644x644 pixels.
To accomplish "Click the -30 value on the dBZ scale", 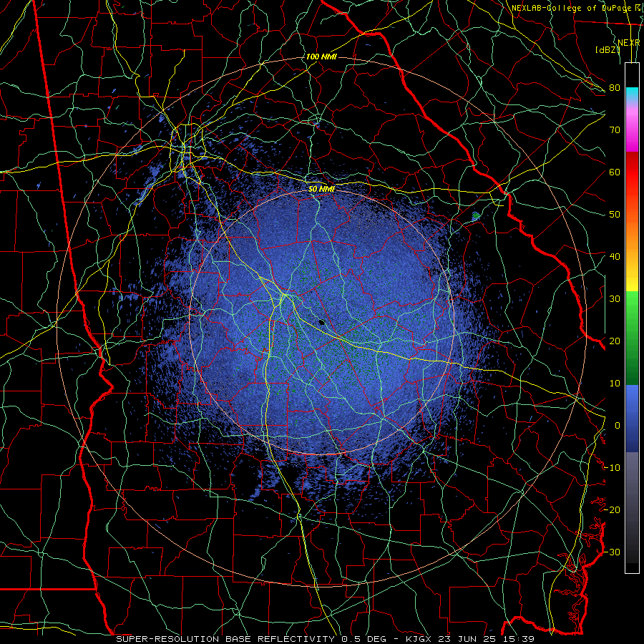I will pyautogui.click(x=612, y=552).
